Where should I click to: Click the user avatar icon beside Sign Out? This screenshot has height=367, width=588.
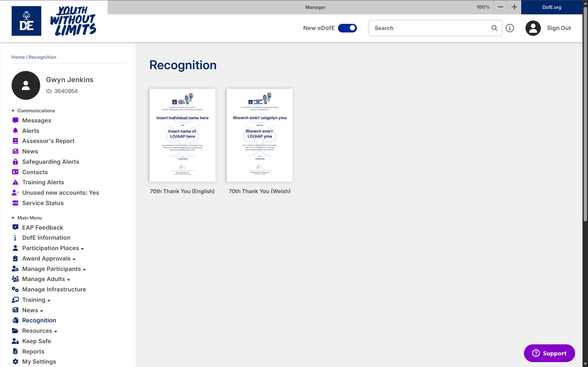coord(533,28)
